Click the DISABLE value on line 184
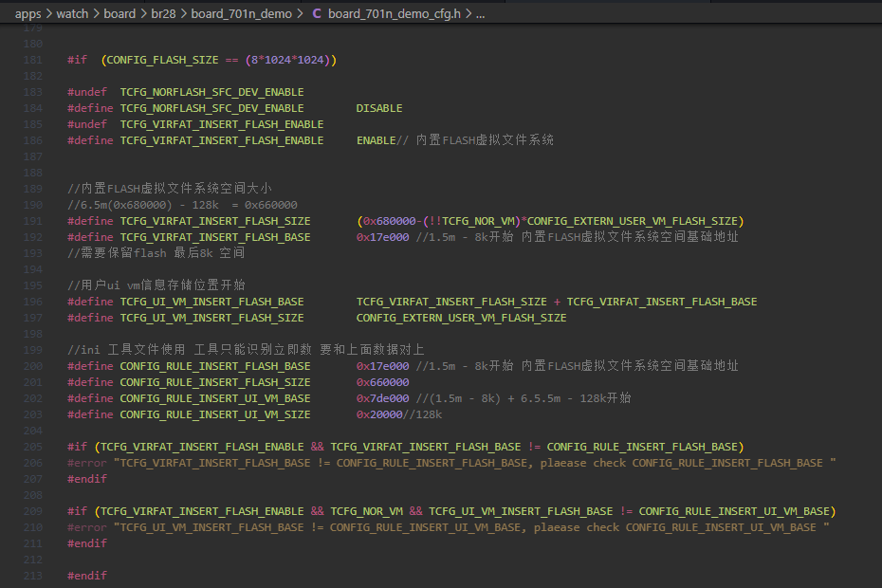Viewport: 882px width, 588px height. click(x=379, y=108)
